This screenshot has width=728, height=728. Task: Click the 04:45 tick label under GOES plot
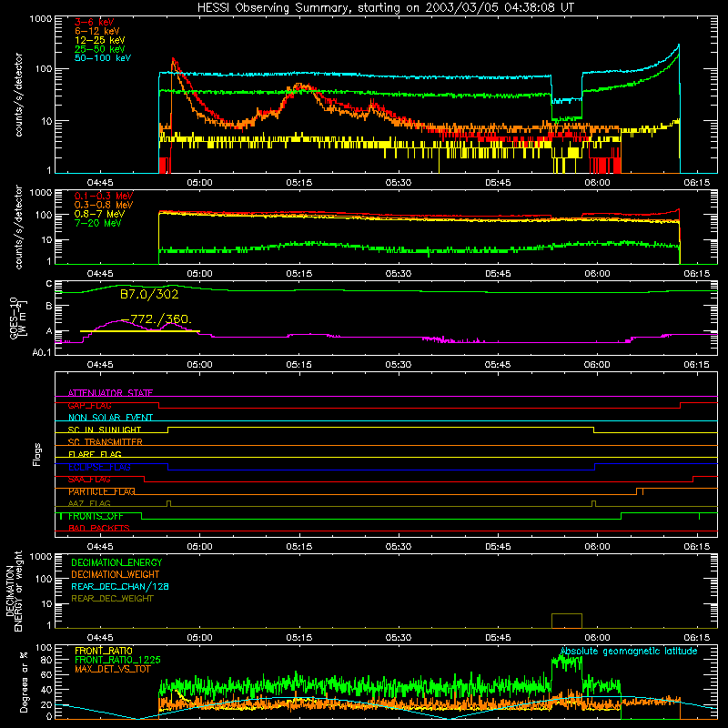[100, 365]
